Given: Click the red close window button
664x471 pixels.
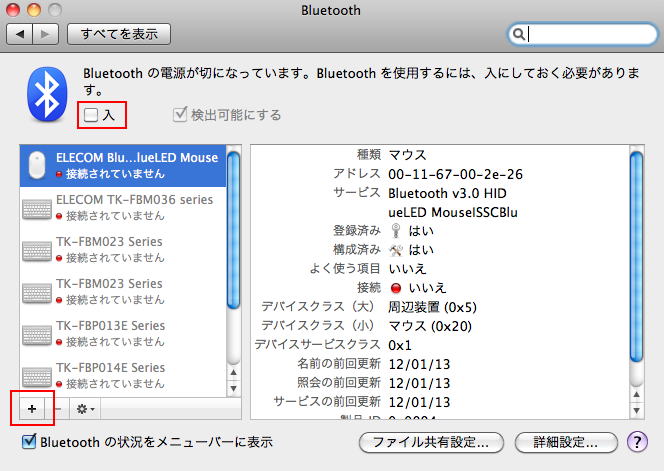Looking at the screenshot, I should (13, 9).
